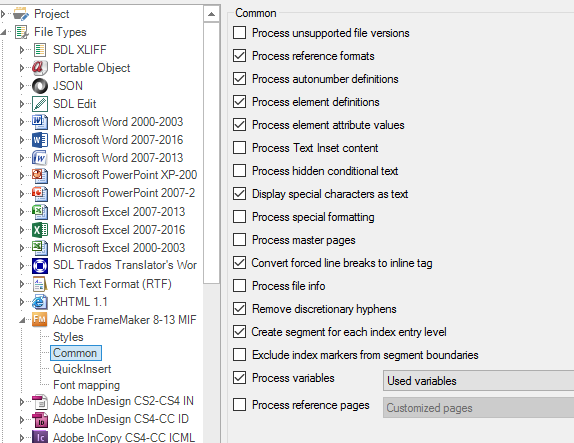
Task: Click the JSON file type icon
Action: 40,86
